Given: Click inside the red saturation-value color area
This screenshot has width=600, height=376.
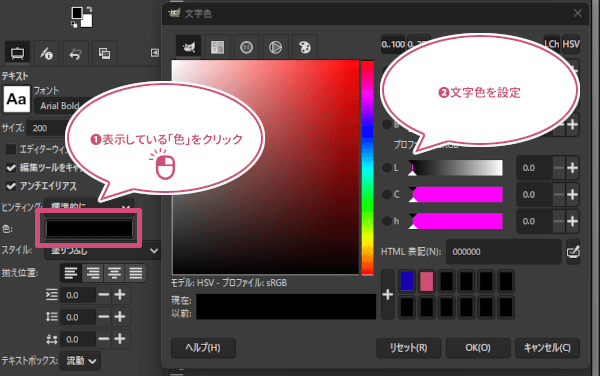Looking at the screenshot, I should tap(266, 167).
